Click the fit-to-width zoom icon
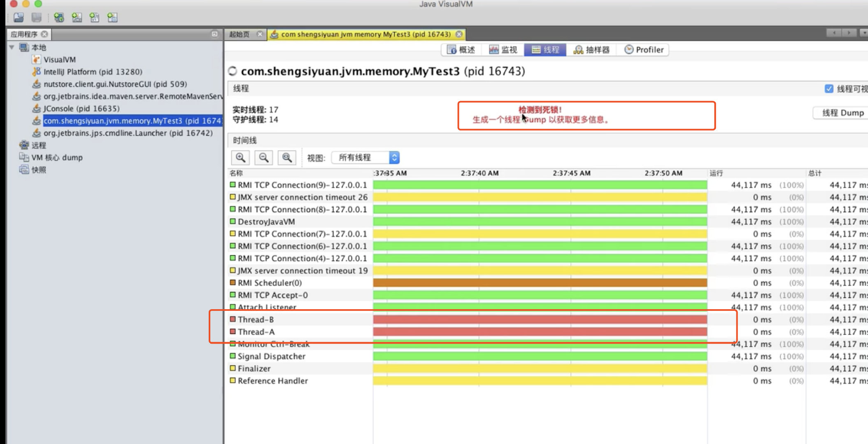Image resolution: width=868 pixels, height=444 pixels. pyautogui.click(x=287, y=157)
